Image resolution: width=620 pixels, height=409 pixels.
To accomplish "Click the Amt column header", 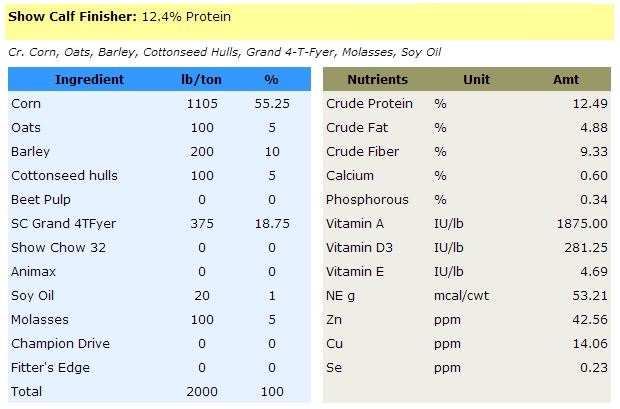I will coord(565,80).
